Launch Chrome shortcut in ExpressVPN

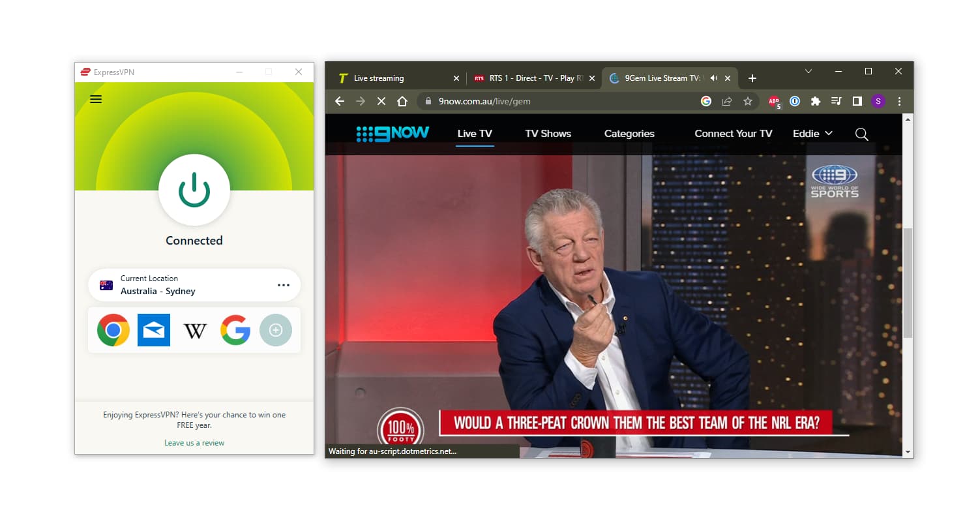(113, 330)
